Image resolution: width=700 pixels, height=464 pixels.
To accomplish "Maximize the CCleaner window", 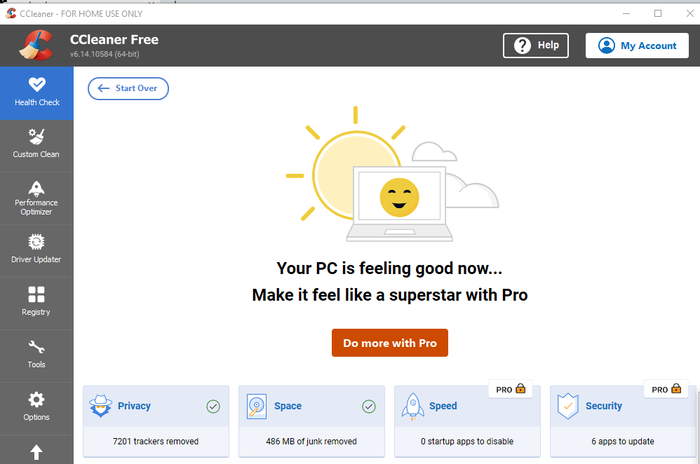I will click(x=658, y=13).
